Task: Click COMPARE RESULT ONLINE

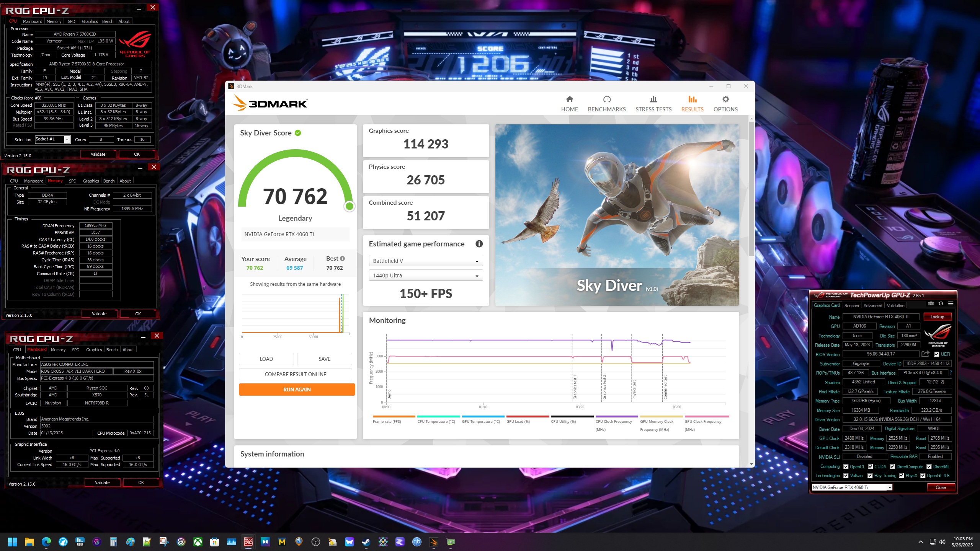Action: point(295,374)
